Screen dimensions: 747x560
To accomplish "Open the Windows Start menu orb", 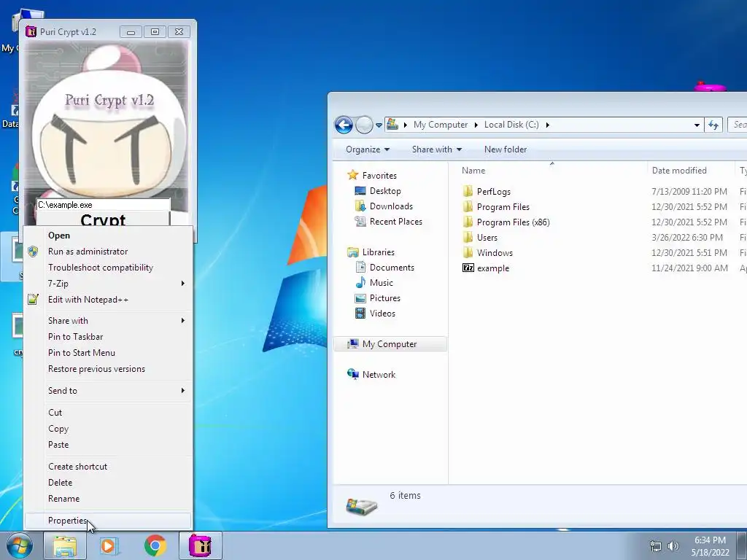I will 18,545.
